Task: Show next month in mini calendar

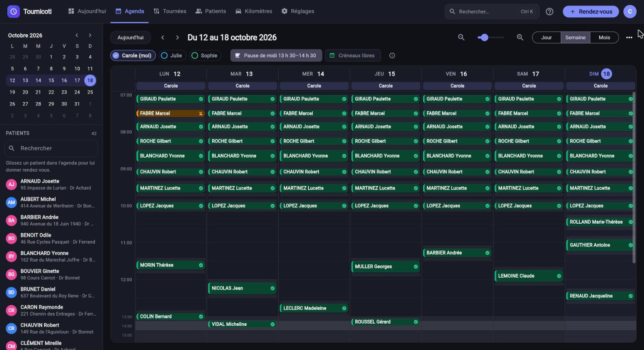Action: [90, 35]
